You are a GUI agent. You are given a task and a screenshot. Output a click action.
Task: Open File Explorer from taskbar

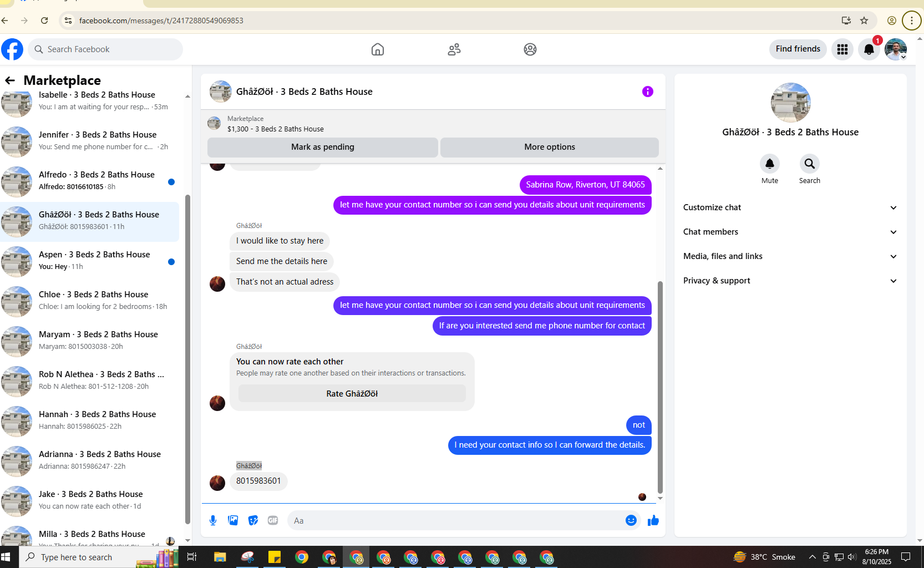pos(220,557)
